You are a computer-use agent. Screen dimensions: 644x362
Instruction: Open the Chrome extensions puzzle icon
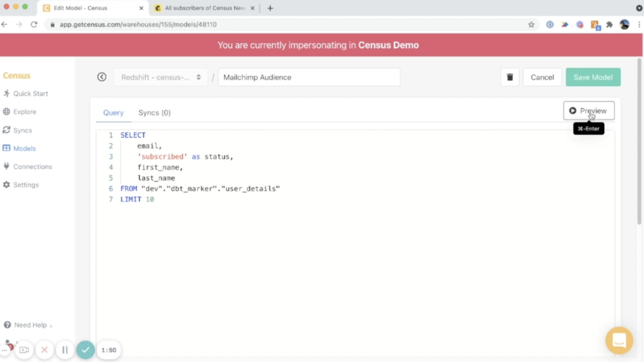click(x=610, y=24)
